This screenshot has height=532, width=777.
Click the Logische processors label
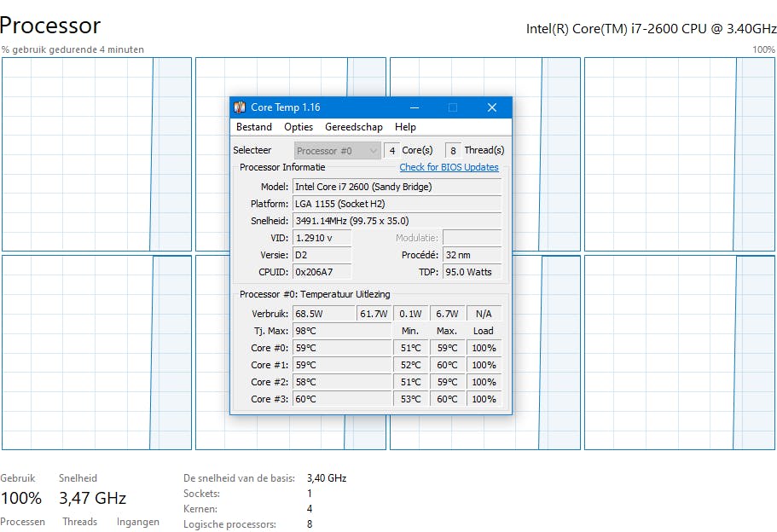[229, 524]
